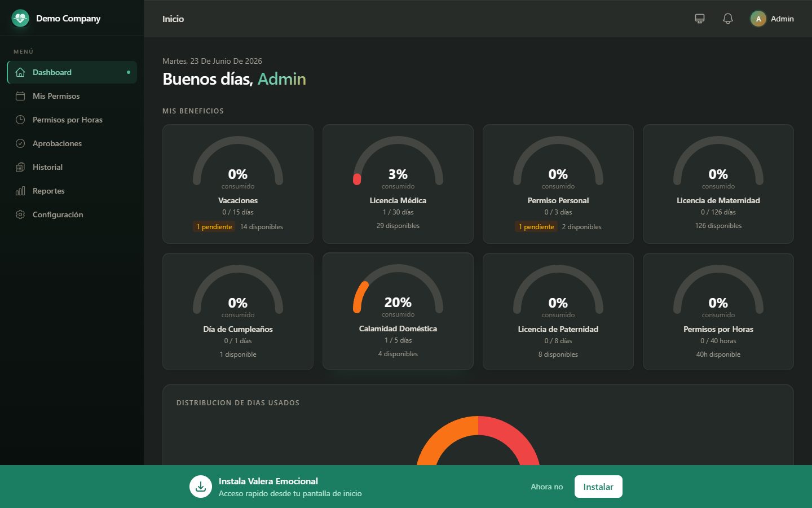Image resolution: width=812 pixels, height=508 pixels.
Task: Click the date 'Martes, 23 De Junio De 2026'
Action: pyautogui.click(x=212, y=61)
